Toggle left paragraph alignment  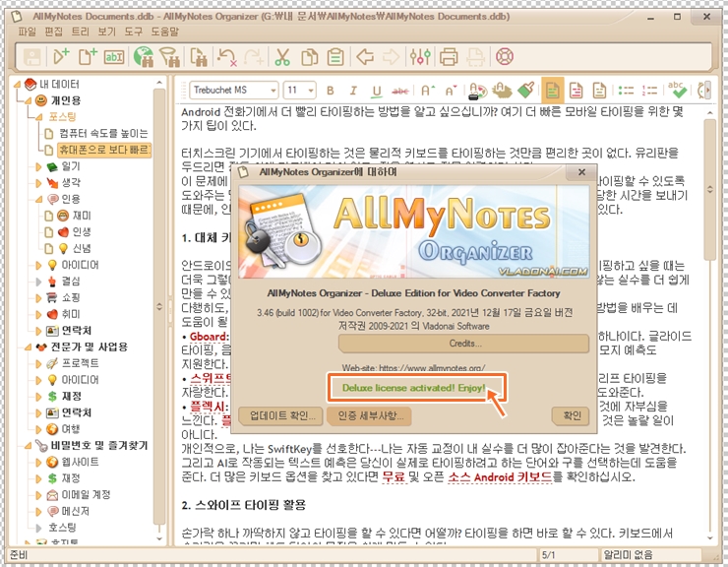click(553, 90)
